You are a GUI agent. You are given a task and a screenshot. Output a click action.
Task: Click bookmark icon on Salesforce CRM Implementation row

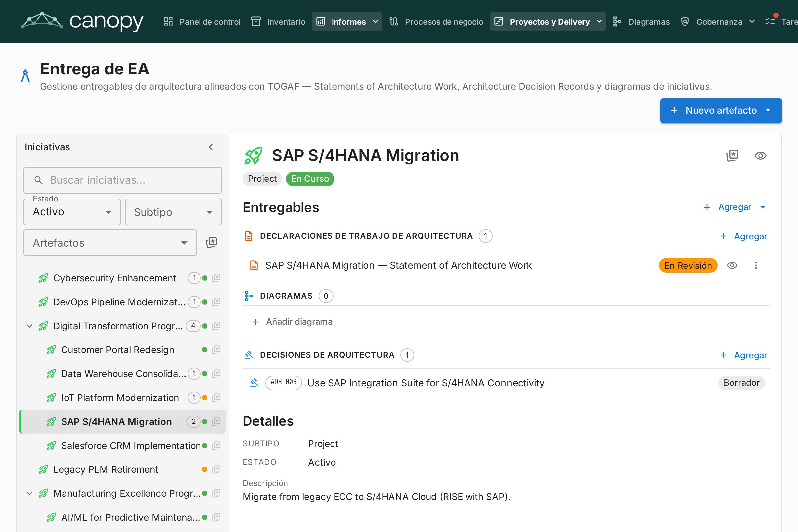coord(216,446)
